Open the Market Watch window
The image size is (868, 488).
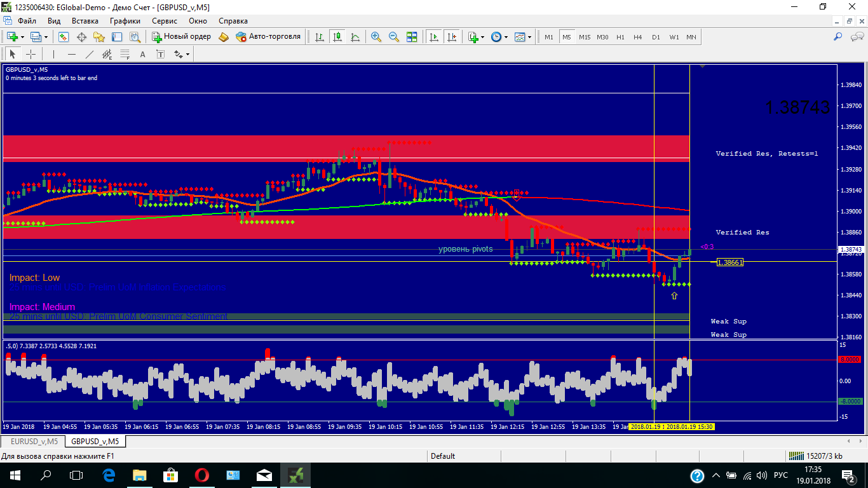tap(64, 37)
